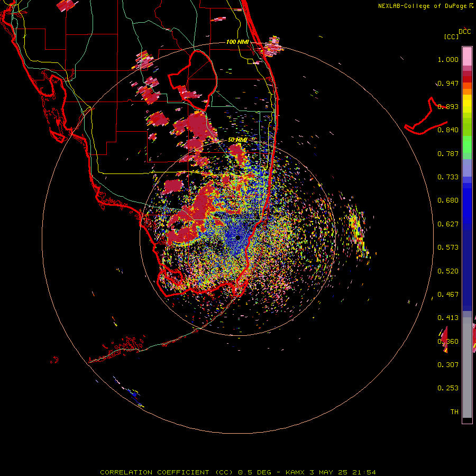Click the 0.947 scale value
This screenshot has width=476, height=476.
[x=448, y=83]
